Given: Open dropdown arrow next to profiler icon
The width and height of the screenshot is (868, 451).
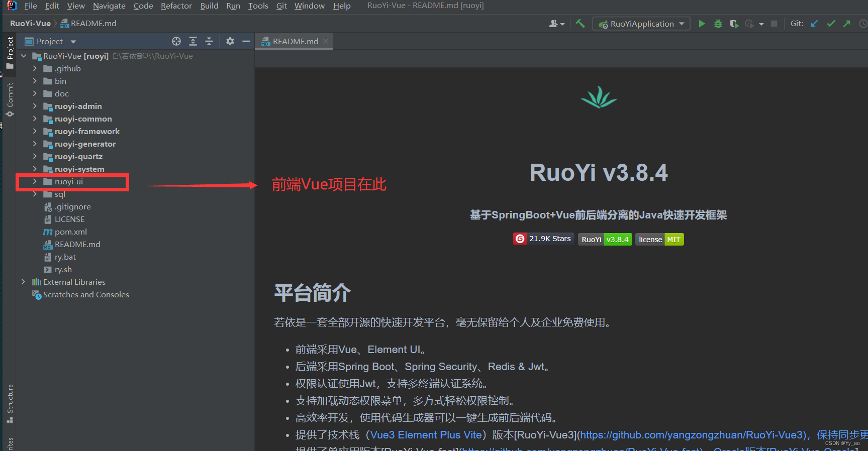Looking at the screenshot, I should click(761, 24).
